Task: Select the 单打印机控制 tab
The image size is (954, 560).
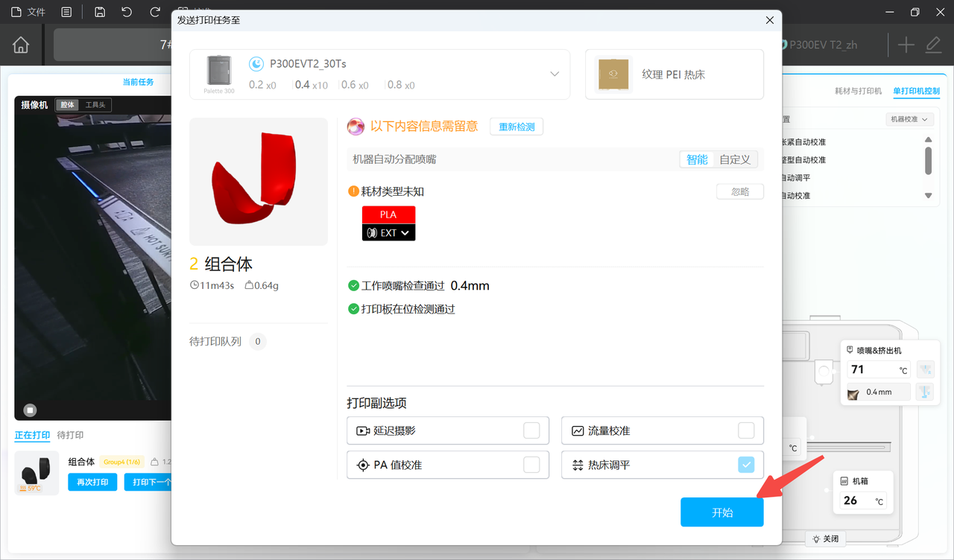Action: point(917,91)
